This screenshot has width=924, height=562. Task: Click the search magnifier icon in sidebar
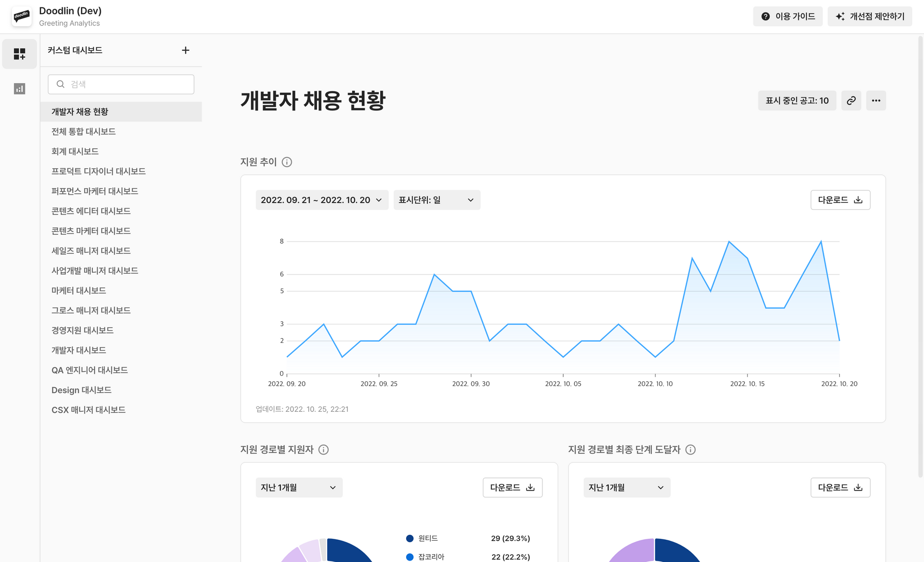pos(61,84)
